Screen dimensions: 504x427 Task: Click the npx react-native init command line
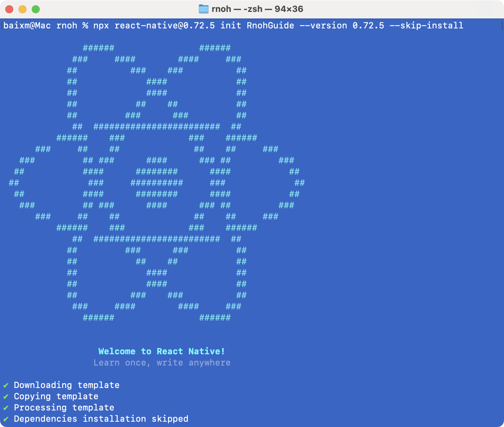233,25
